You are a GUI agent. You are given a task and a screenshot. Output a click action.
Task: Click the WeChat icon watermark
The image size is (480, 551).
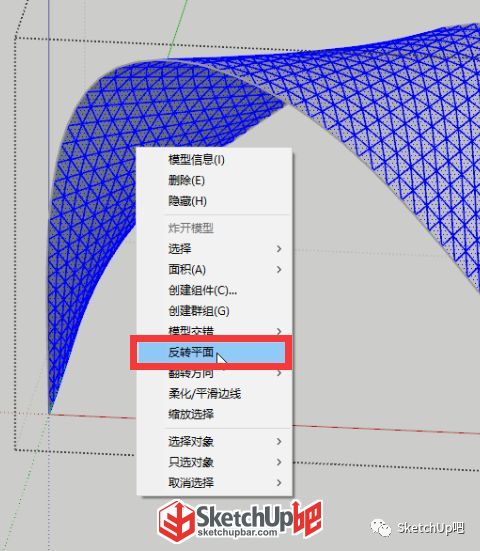[381, 527]
